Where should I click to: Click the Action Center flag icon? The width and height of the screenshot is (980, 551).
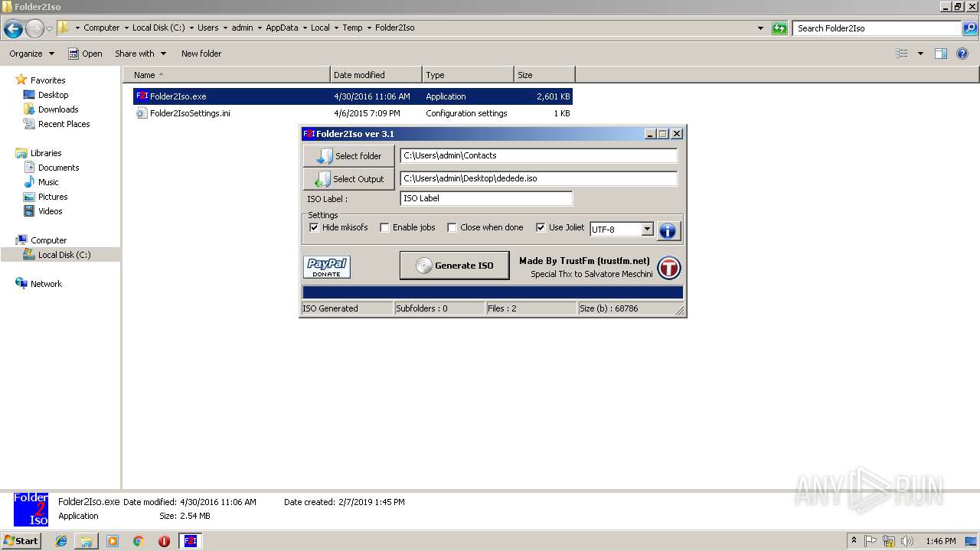click(x=871, y=541)
